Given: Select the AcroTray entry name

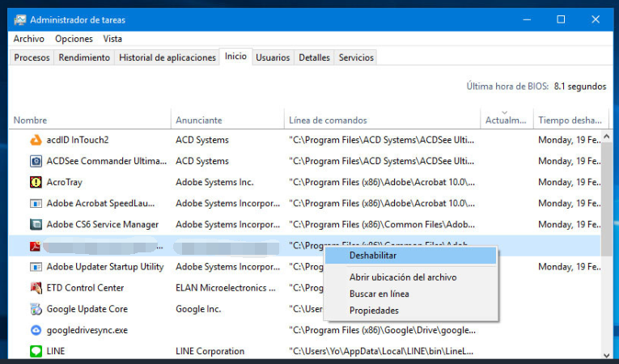Looking at the screenshot, I should [x=65, y=182].
